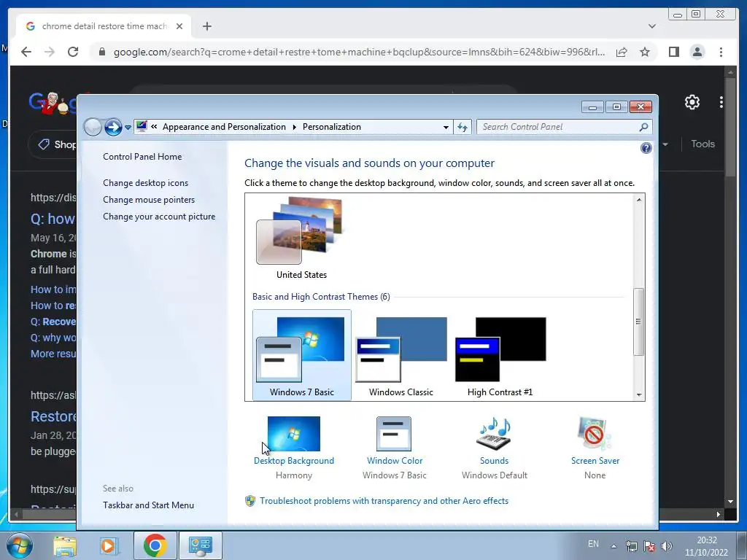
Task: Open recent pages dropdown arrow
Action: pyautogui.click(x=128, y=127)
